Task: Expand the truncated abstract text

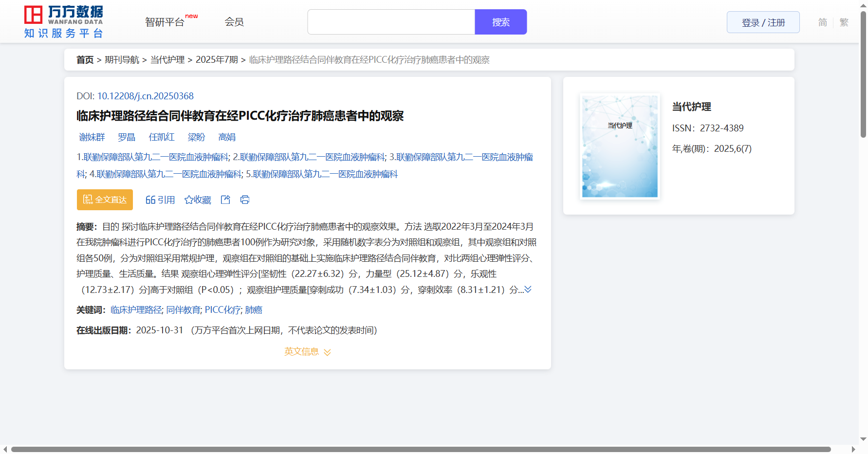Action: [x=528, y=290]
